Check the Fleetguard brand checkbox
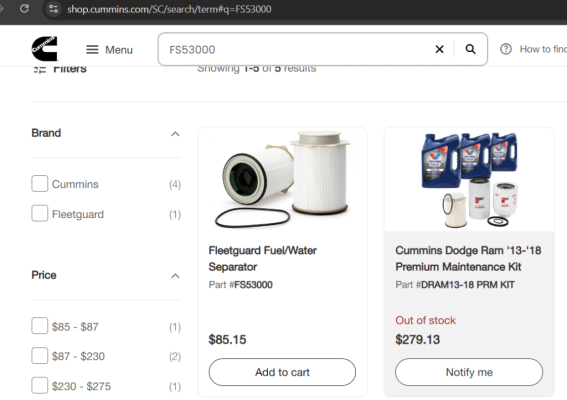 [40, 213]
